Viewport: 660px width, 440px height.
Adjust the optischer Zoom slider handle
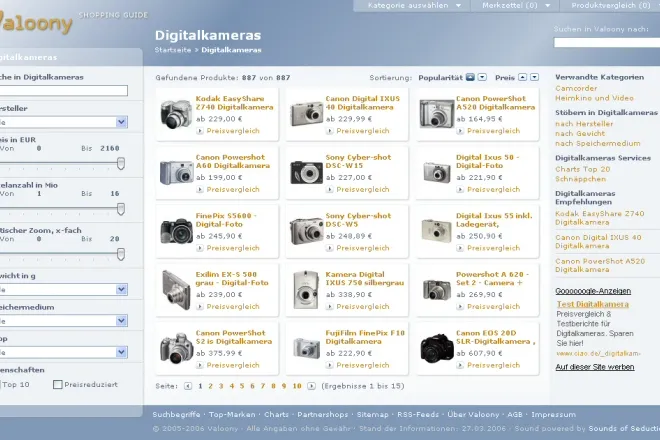click(x=121, y=254)
